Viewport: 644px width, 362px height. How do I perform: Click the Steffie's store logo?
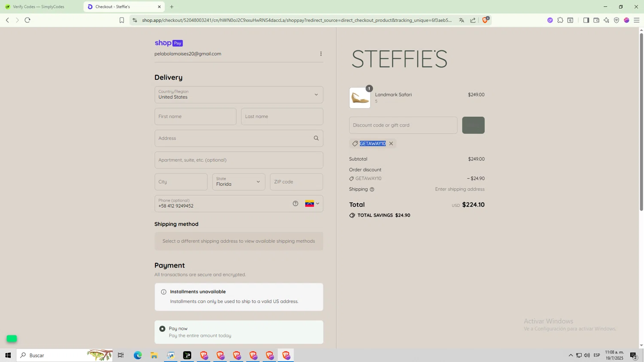(x=399, y=59)
